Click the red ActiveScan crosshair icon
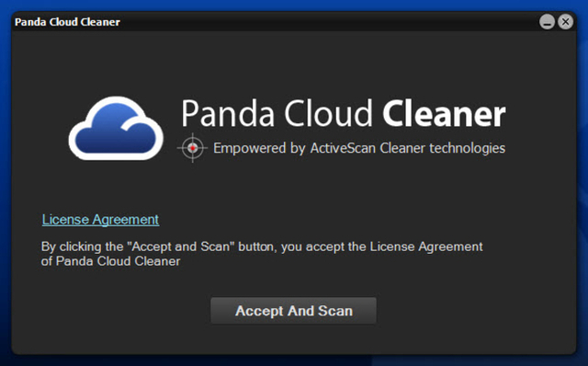 coord(192,148)
